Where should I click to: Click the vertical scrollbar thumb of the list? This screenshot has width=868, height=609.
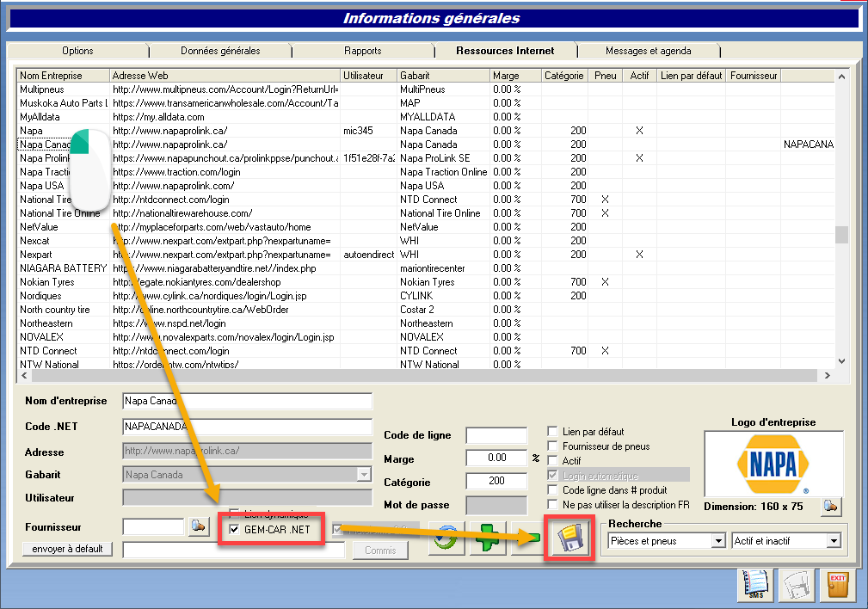(x=841, y=234)
